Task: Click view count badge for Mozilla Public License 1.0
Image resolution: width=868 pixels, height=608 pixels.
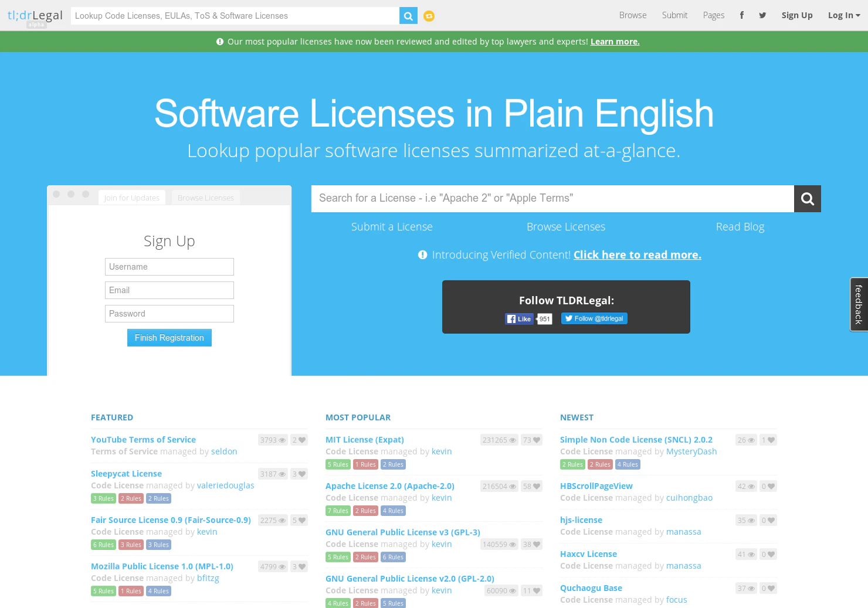Action: point(273,566)
